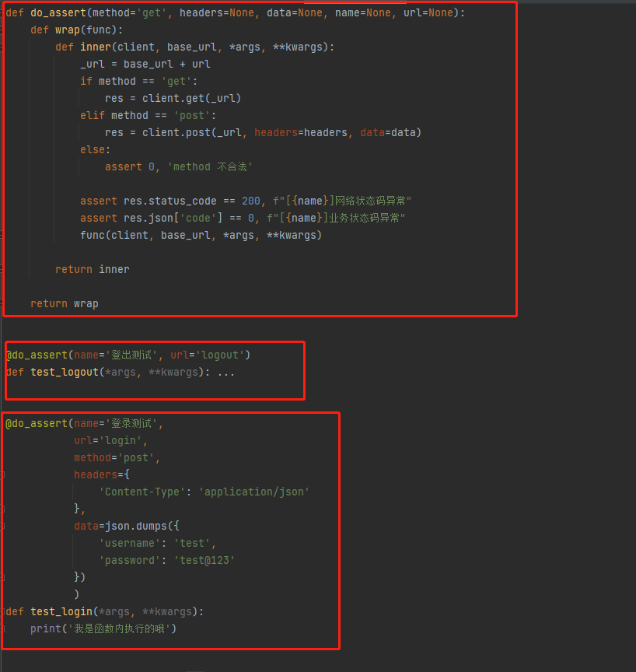Click 'headers=headers' argument in client.post call

point(301,133)
